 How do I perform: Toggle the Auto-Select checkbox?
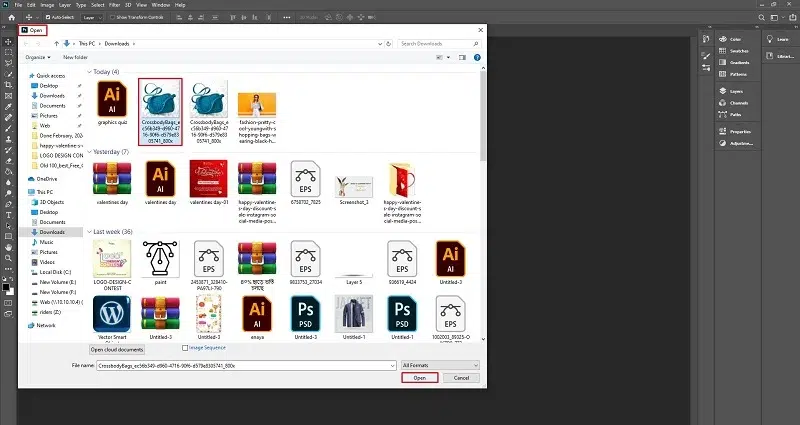pyautogui.click(x=48, y=17)
